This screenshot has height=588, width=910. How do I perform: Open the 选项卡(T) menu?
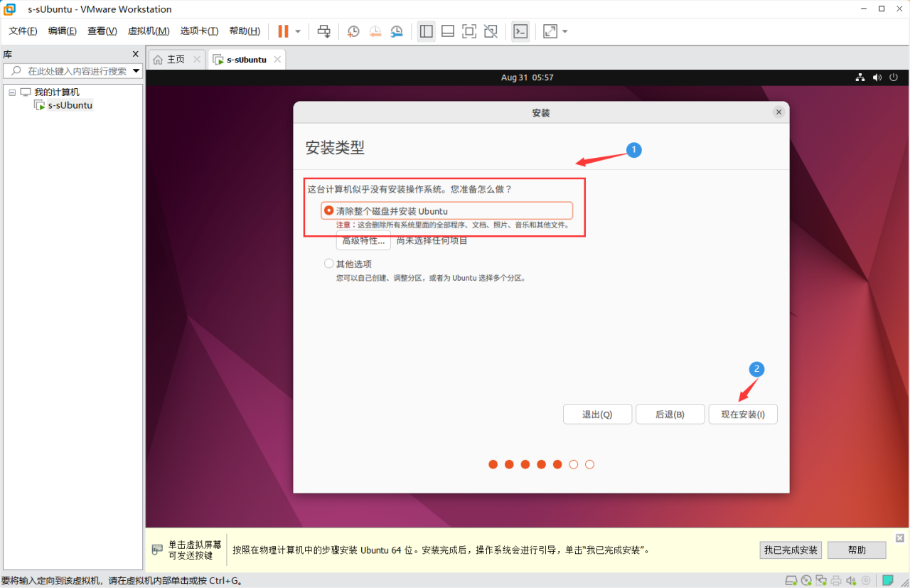click(x=199, y=31)
